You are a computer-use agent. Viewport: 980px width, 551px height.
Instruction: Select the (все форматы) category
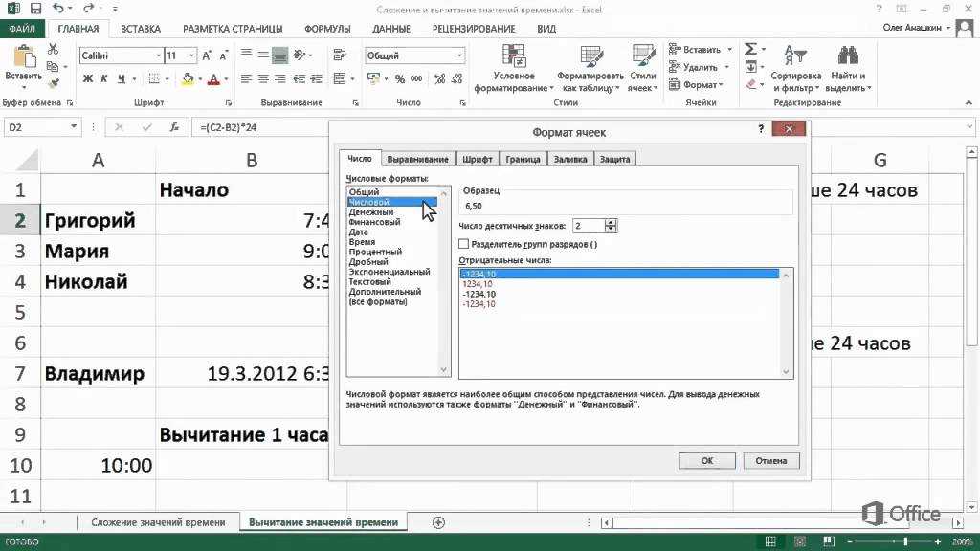[x=377, y=301]
